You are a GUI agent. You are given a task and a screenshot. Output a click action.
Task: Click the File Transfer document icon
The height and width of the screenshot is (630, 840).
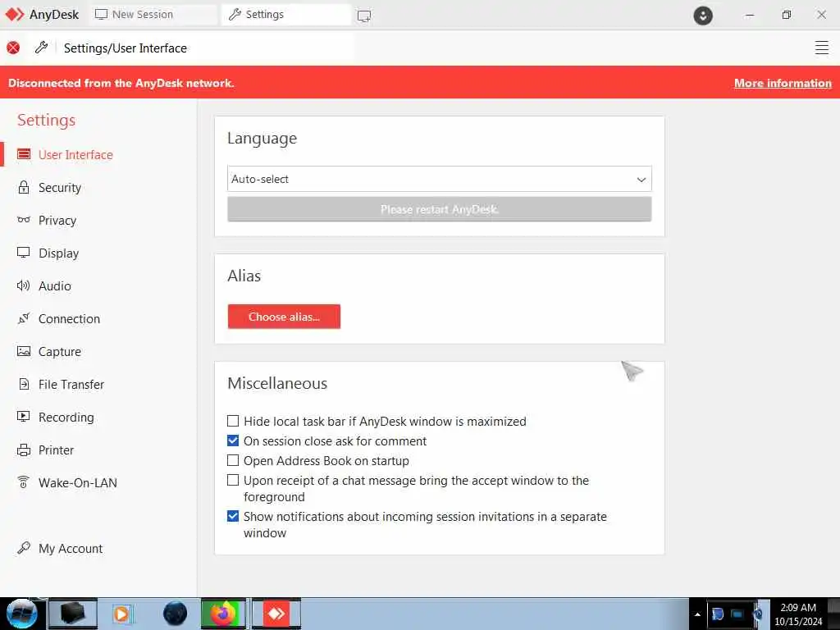click(x=24, y=384)
